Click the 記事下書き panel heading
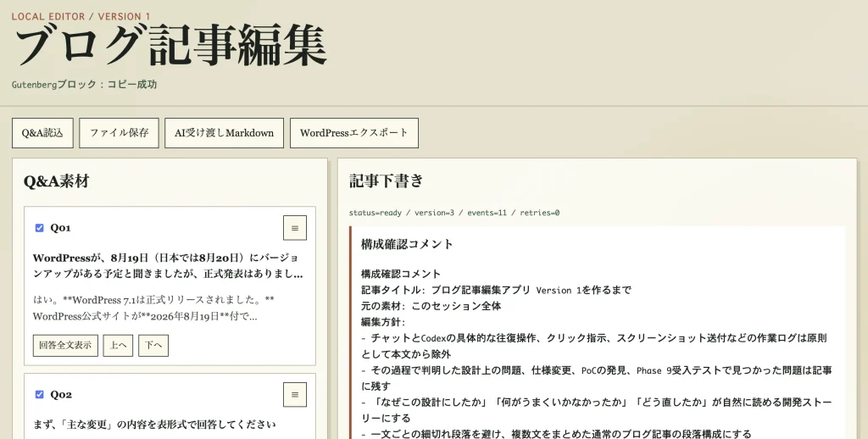The height and width of the screenshot is (439, 868). point(387,181)
